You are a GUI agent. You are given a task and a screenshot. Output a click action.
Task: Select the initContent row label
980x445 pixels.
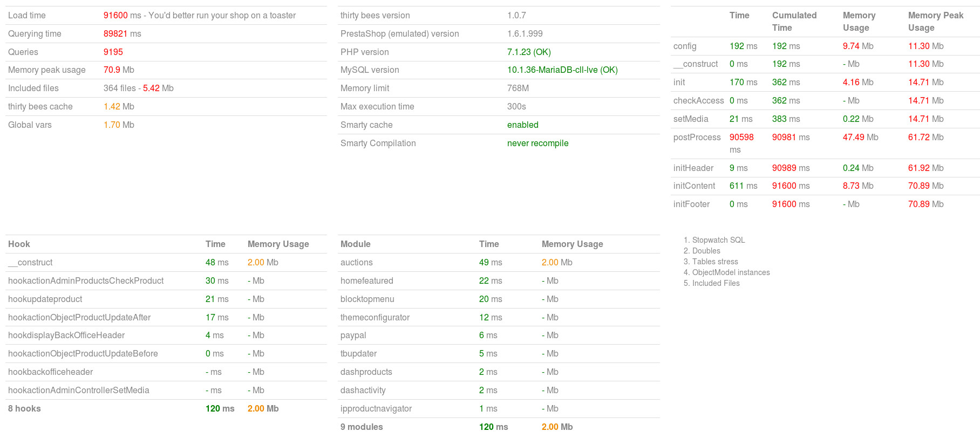pos(694,186)
